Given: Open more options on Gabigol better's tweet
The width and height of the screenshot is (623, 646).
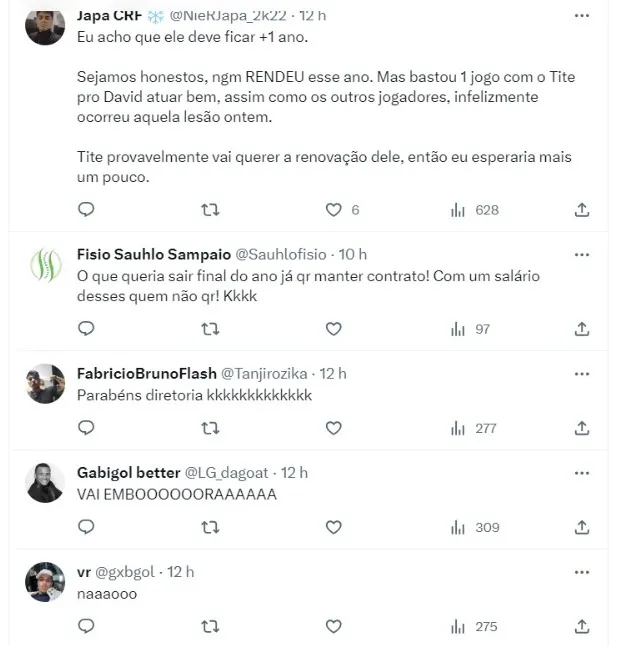Looking at the screenshot, I should point(582,472).
